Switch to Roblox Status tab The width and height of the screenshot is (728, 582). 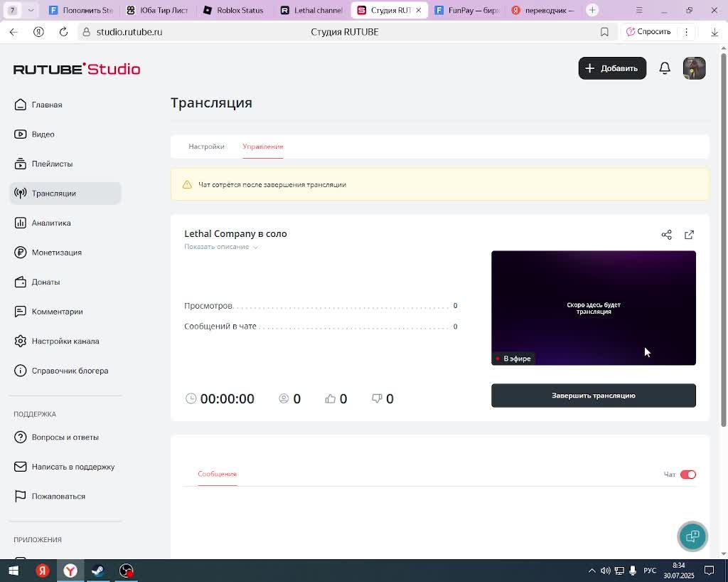[234, 10]
